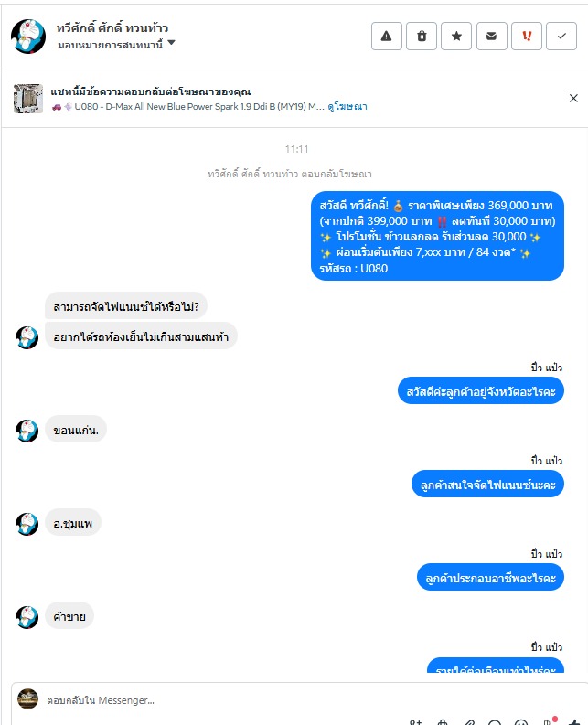
Task: Mark conversation as unread with envelope icon
Action: (x=491, y=36)
